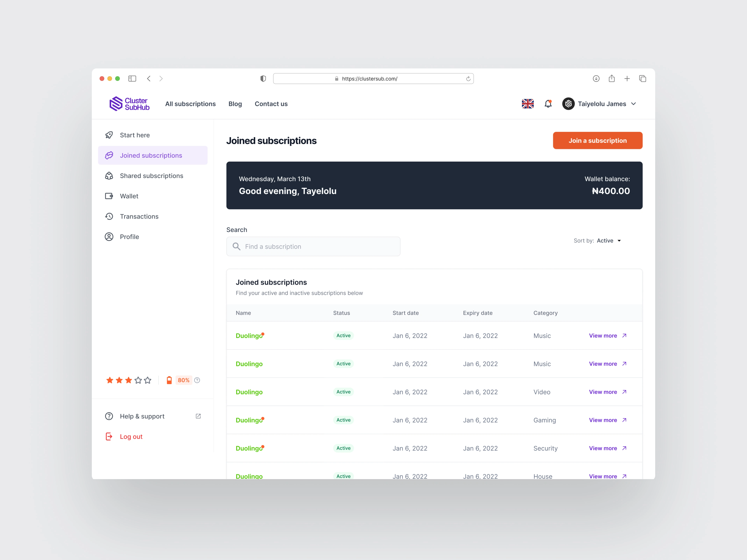Click the privacy shield icon
Viewport: 747px width, 560px height.
(x=263, y=79)
